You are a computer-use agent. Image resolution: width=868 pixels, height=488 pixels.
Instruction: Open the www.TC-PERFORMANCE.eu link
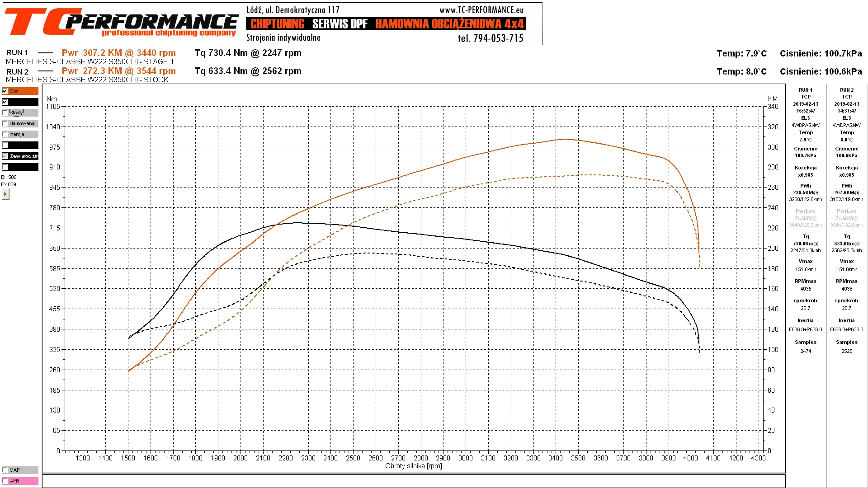[x=481, y=10]
